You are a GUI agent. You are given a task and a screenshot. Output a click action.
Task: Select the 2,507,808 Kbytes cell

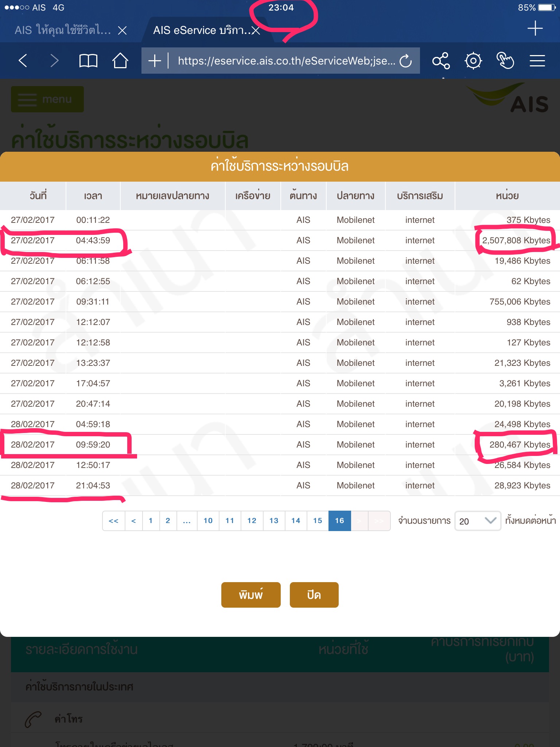pos(516,240)
